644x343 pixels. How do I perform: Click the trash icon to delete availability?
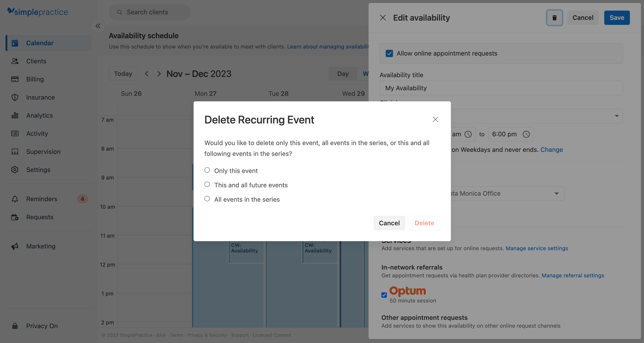tap(554, 18)
